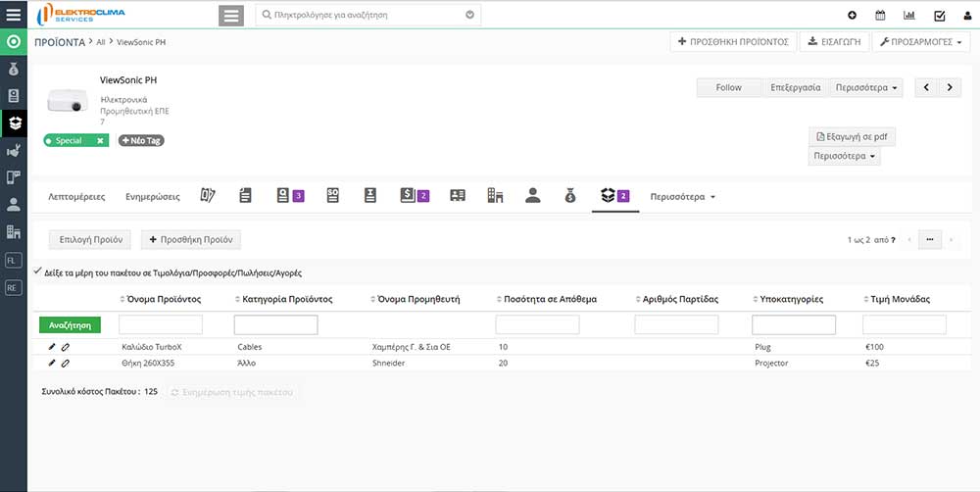Edit the Θήκη 260X355 row with the pencil icon
The width and height of the screenshot is (980, 492).
52,364
